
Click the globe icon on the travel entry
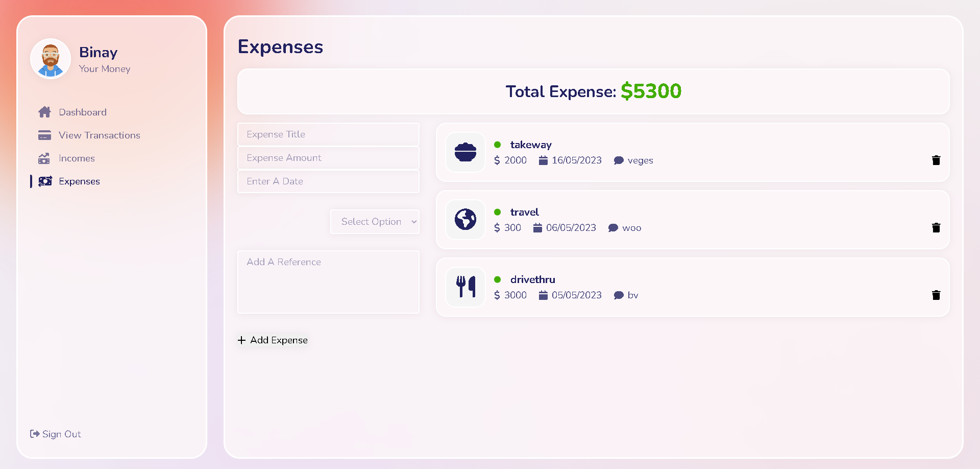pos(465,220)
